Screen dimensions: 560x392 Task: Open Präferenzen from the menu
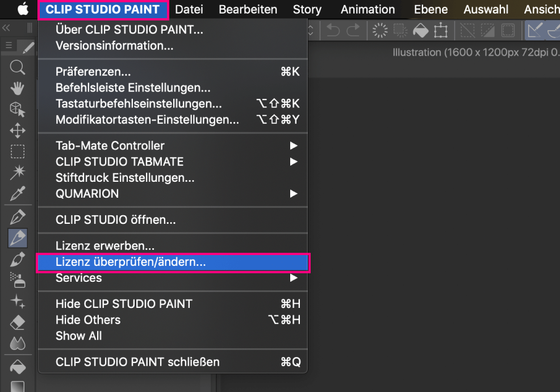[x=93, y=72]
